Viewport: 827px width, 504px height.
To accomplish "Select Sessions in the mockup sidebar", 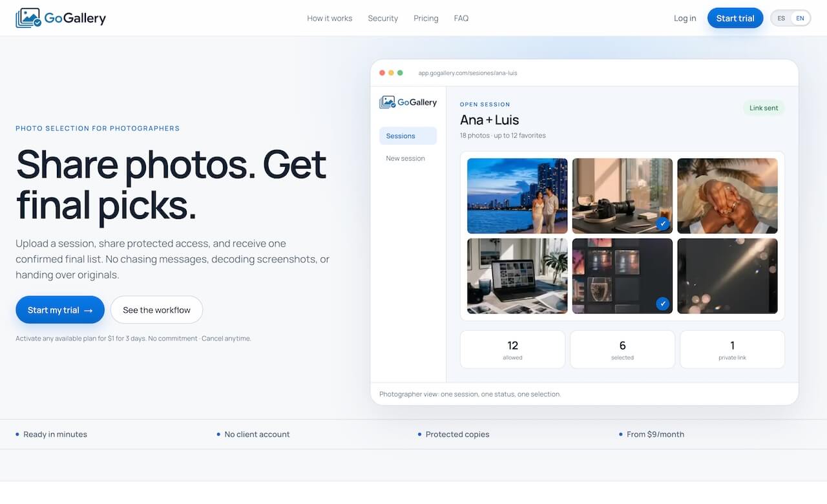I will click(x=408, y=136).
